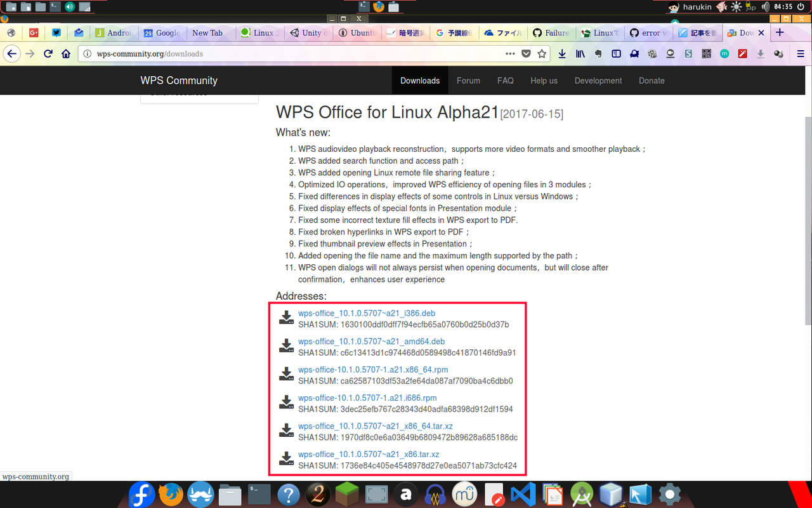This screenshot has height=508, width=812.
Task: Click the WPS Community brand link
Action: click(179, 81)
